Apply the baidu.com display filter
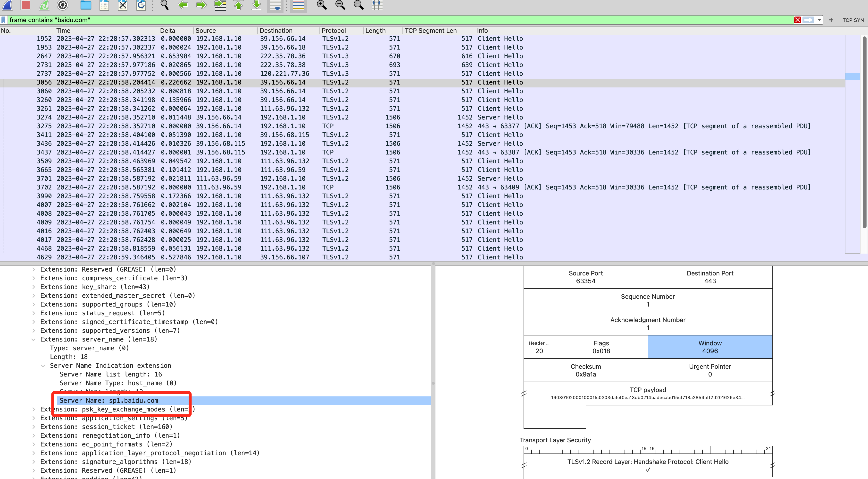The width and height of the screenshot is (868, 479). [x=809, y=20]
